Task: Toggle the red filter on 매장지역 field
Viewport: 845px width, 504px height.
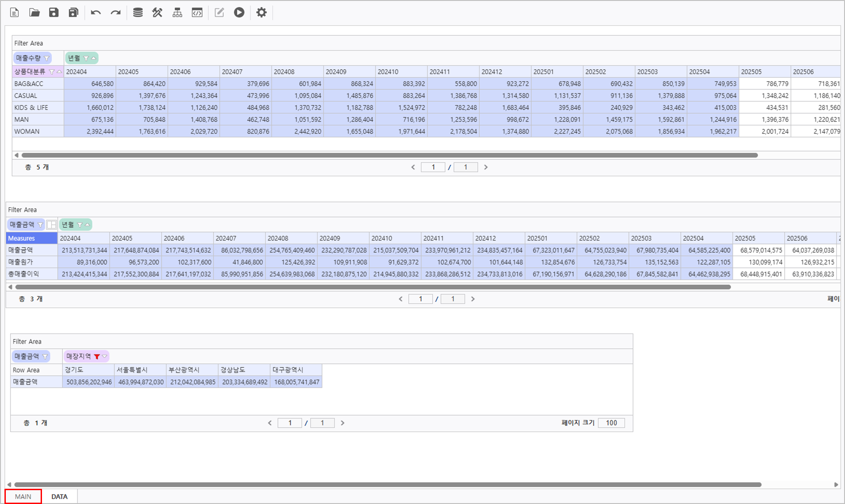Action: click(96, 356)
